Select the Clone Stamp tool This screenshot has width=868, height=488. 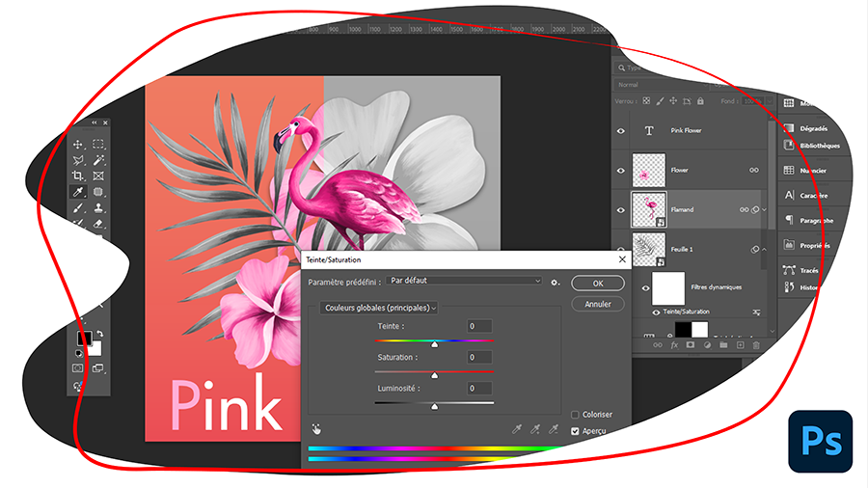point(98,208)
